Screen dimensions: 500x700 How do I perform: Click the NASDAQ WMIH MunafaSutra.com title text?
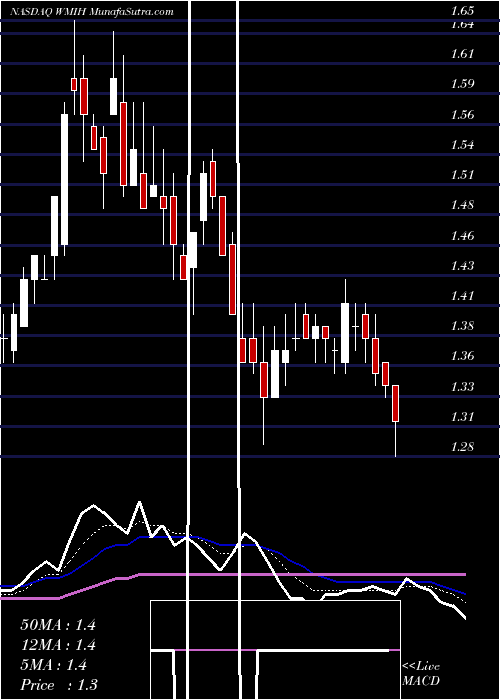(91, 12)
